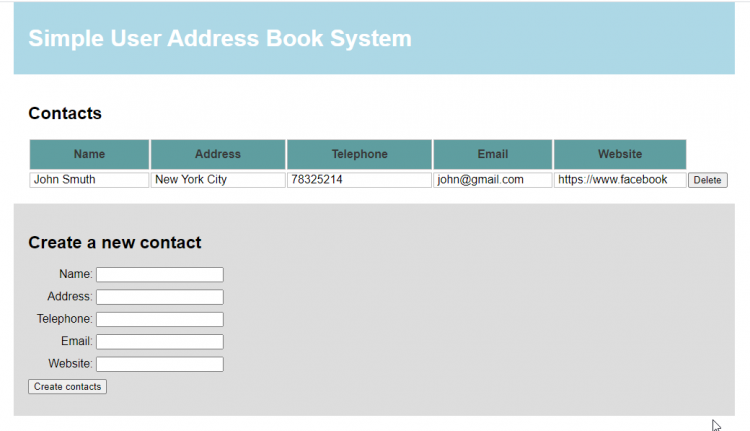Focus the new contact Website field
This screenshot has height=431, width=750.
[160, 364]
